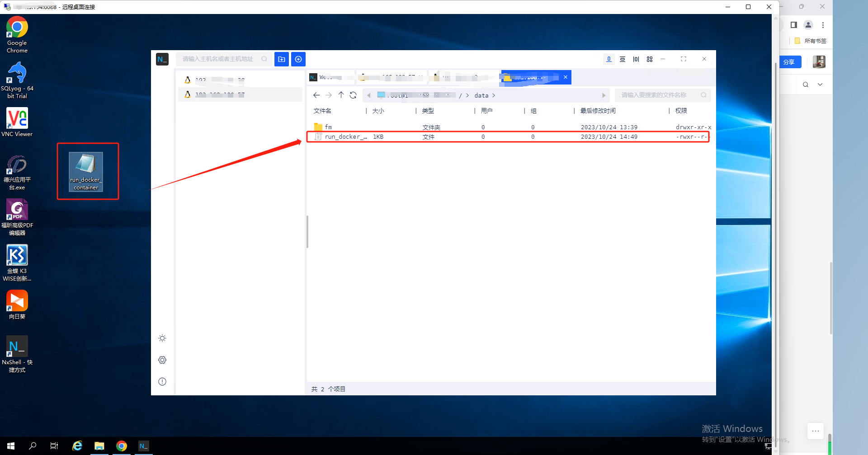Open the about info icon in sidebar
The height and width of the screenshot is (455, 868).
[162, 381]
